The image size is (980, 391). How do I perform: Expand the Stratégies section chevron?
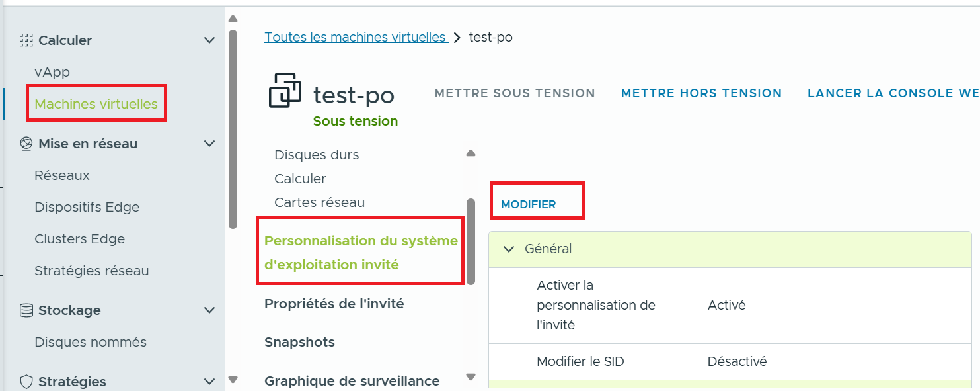209,382
